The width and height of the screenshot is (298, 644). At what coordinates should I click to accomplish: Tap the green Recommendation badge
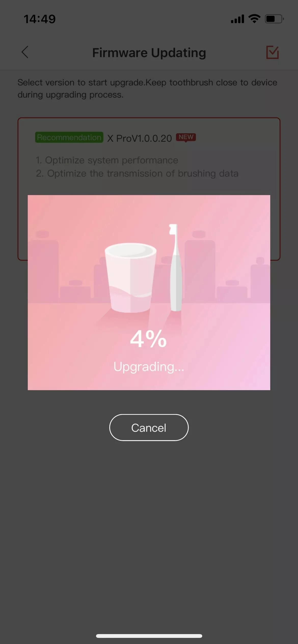(69, 137)
